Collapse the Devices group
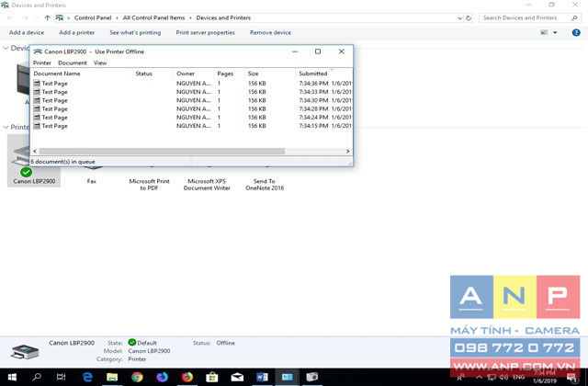This screenshot has height=386, width=588. 6,49
